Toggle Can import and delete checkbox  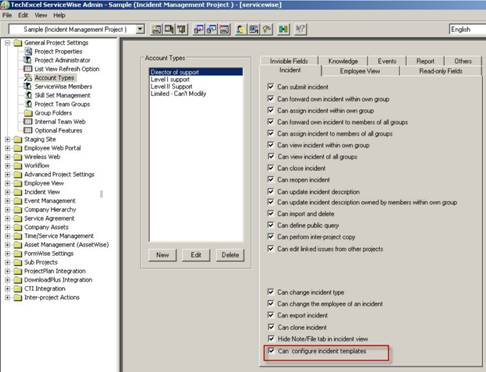pyautogui.click(x=271, y=213)
